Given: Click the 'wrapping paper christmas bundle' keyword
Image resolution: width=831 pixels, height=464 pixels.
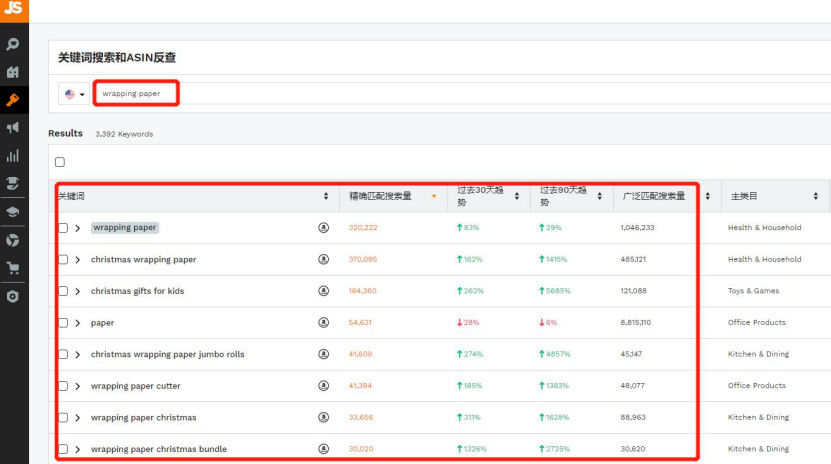Looking at the screenshot, I should pyautogui.click(x=158, y=449).
